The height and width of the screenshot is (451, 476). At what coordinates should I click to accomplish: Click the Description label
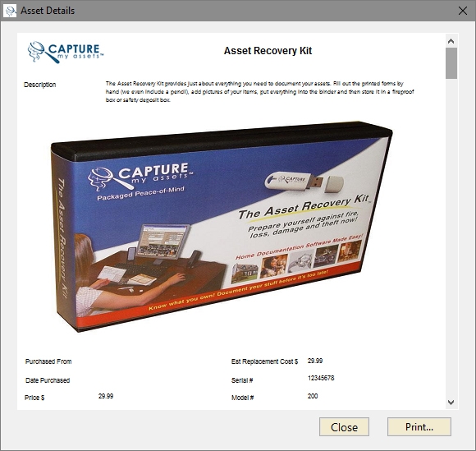pos(39,85)
